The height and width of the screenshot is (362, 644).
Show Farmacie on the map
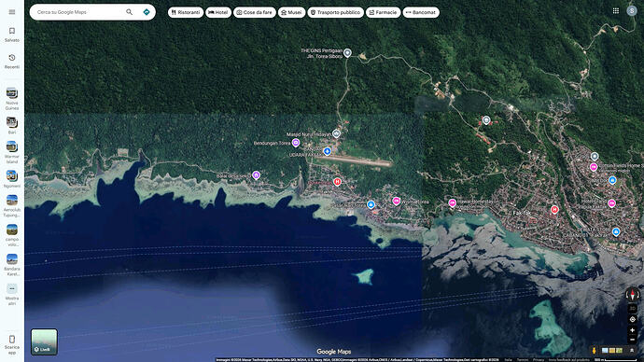(x=384, y=12)
